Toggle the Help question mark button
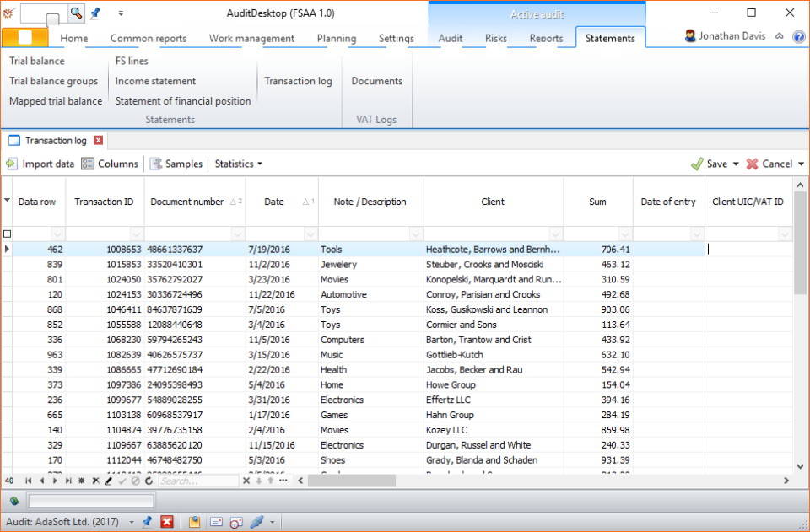 (x=798, y=35)
